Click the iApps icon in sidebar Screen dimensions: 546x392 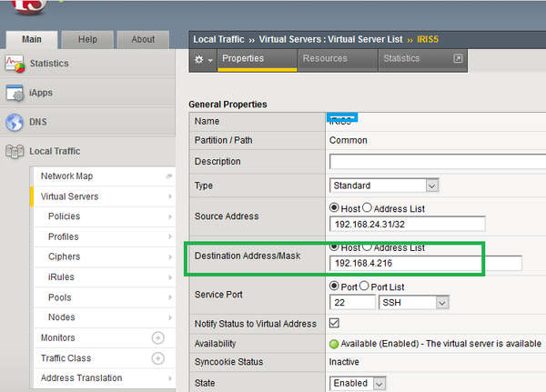pos(15,93)
